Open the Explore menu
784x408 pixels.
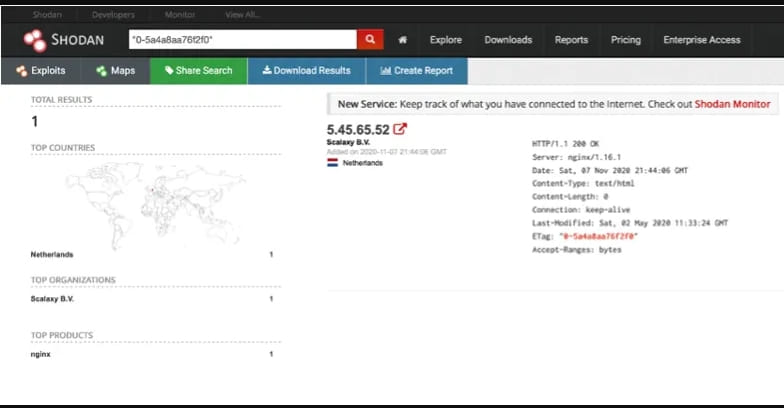pyautogui.click(x=446, y=40)
